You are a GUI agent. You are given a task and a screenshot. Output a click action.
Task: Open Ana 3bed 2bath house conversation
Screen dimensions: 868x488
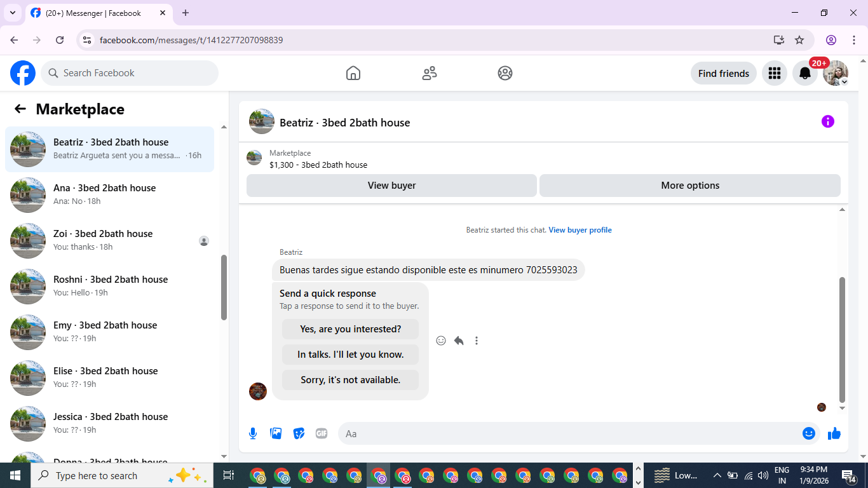coord(109,195)
